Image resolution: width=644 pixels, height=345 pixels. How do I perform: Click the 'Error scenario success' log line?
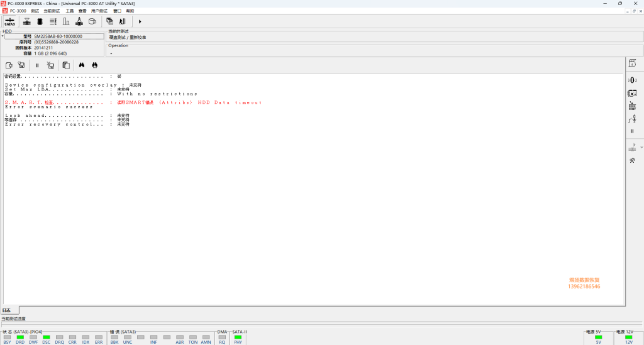48,107
